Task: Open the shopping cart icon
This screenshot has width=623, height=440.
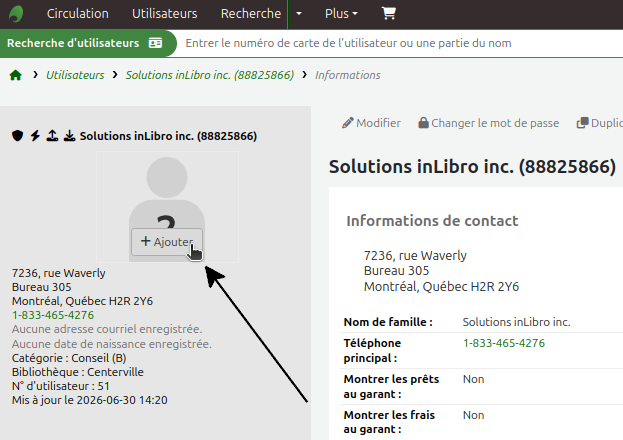Action: coord(389,14)
